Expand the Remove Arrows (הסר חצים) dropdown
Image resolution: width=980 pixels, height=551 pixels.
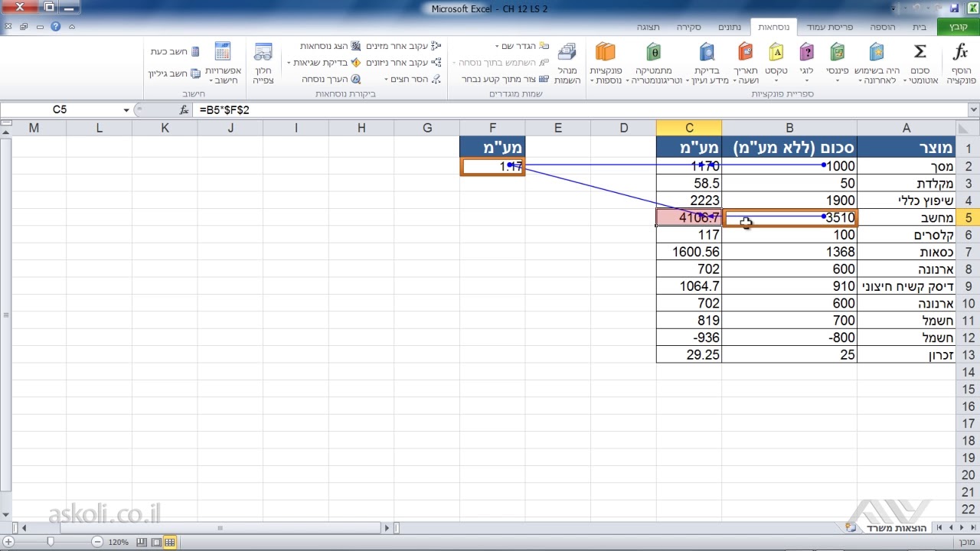tap(384, 79)
